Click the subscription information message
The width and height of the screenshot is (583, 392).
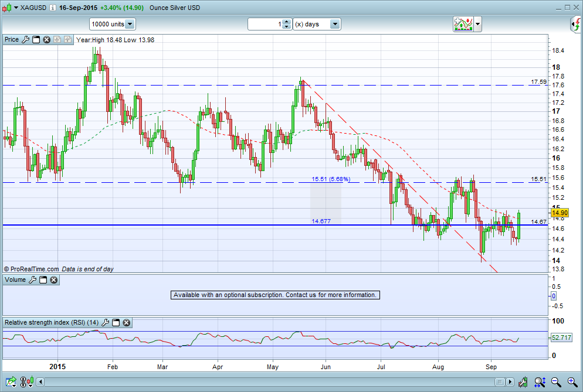coord(275,295)
